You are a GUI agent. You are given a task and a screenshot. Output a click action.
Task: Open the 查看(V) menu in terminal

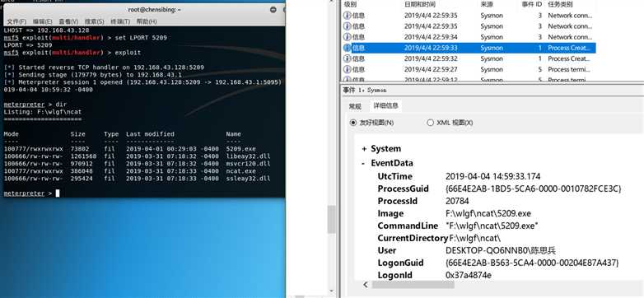click(68, 21)
